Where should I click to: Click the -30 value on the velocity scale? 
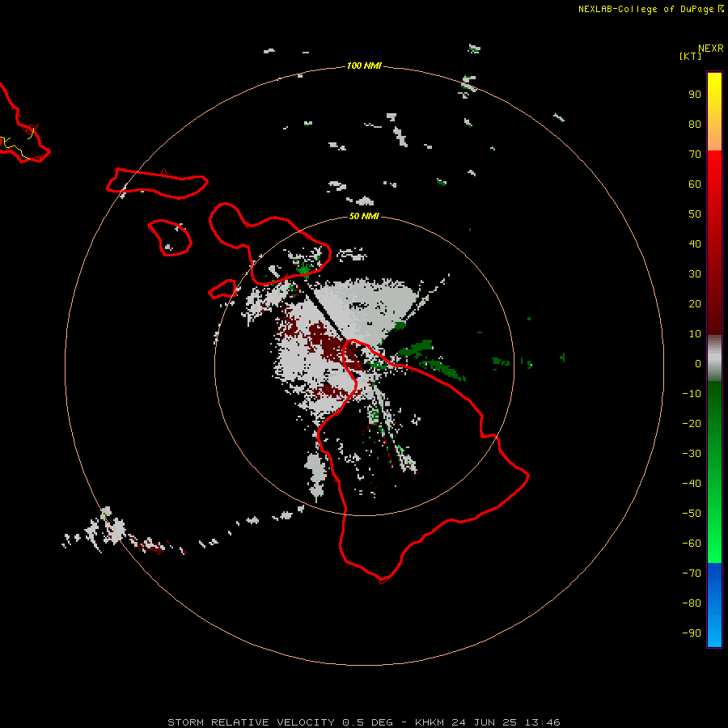[692, 454]
